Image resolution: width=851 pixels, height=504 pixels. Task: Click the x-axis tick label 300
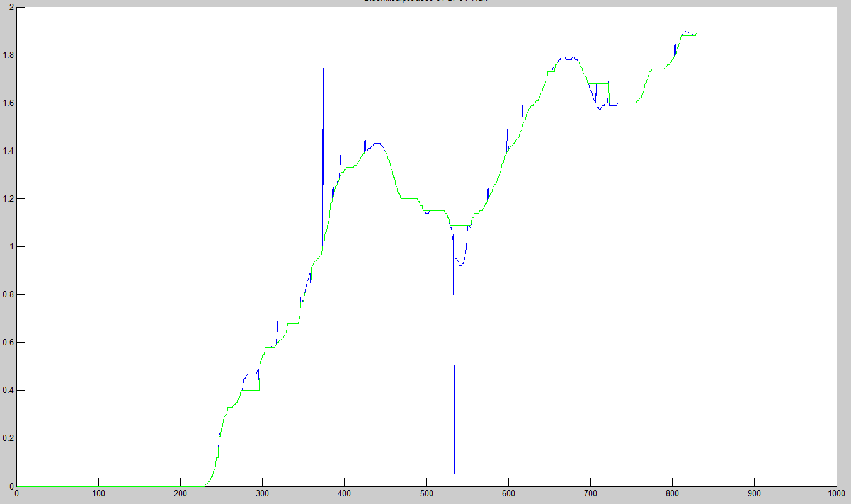[262, 495]
